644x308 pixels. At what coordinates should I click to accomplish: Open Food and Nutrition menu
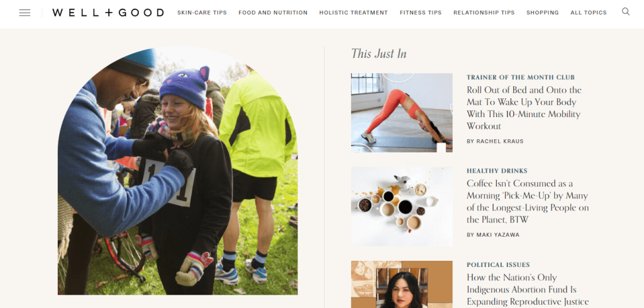coord(273,13)
